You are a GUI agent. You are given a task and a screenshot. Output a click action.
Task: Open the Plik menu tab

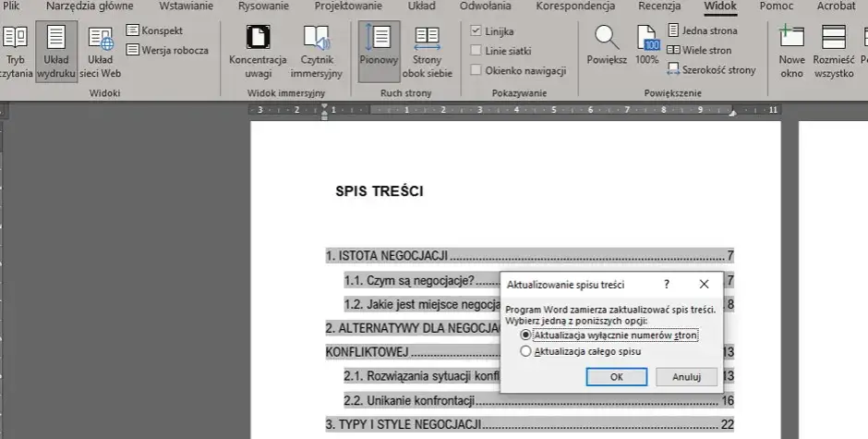coord(11,6)
